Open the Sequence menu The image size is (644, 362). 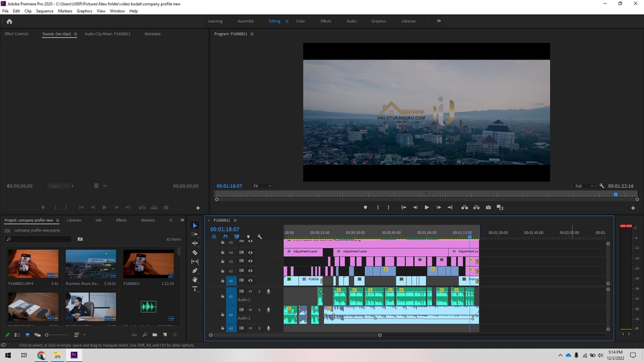click(x=44, y=11)
